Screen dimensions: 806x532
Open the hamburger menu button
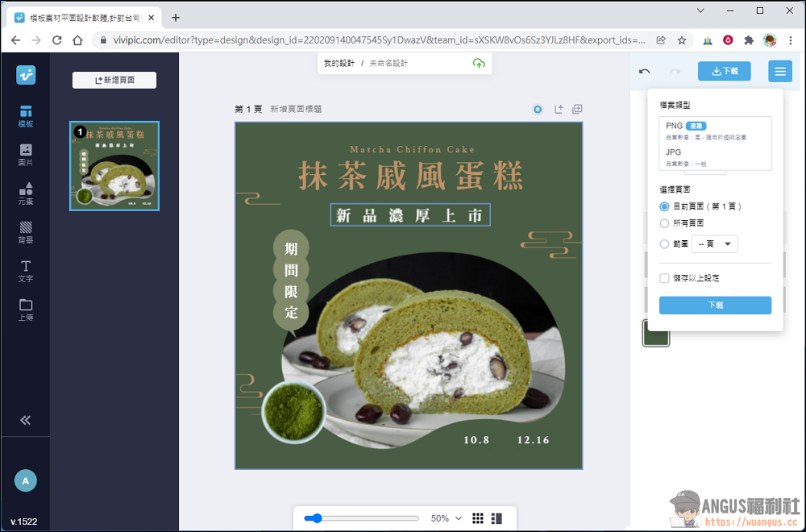click(x=780, y=71)
